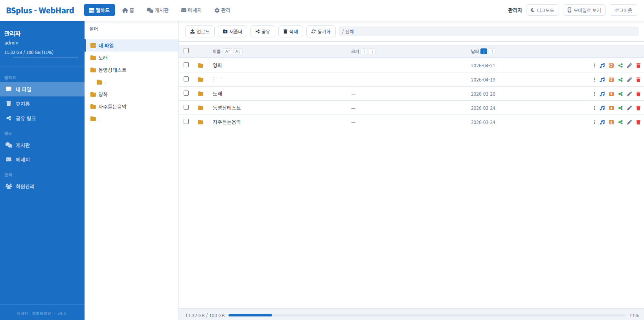Click the film strip icon for 노래 folder

point(611,94)
